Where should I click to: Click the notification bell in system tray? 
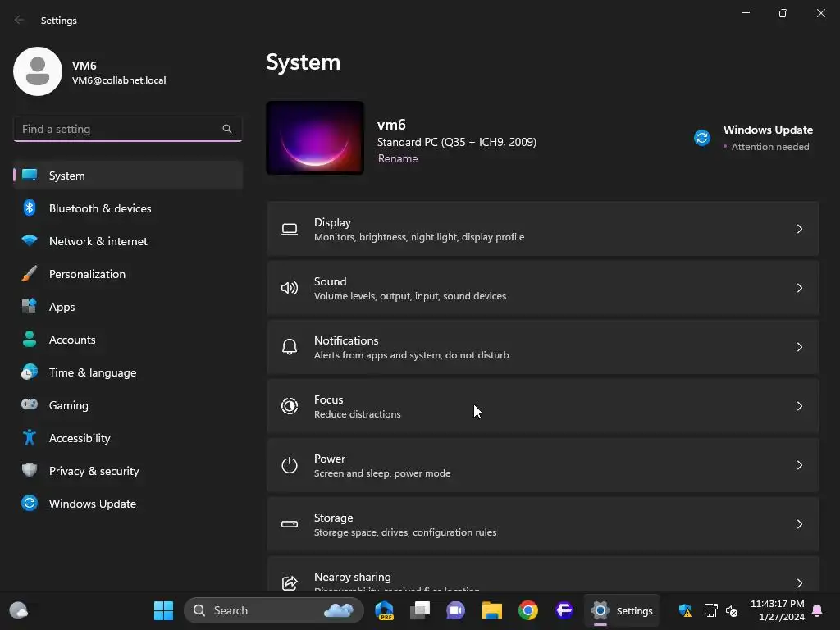tap(818, 610)
